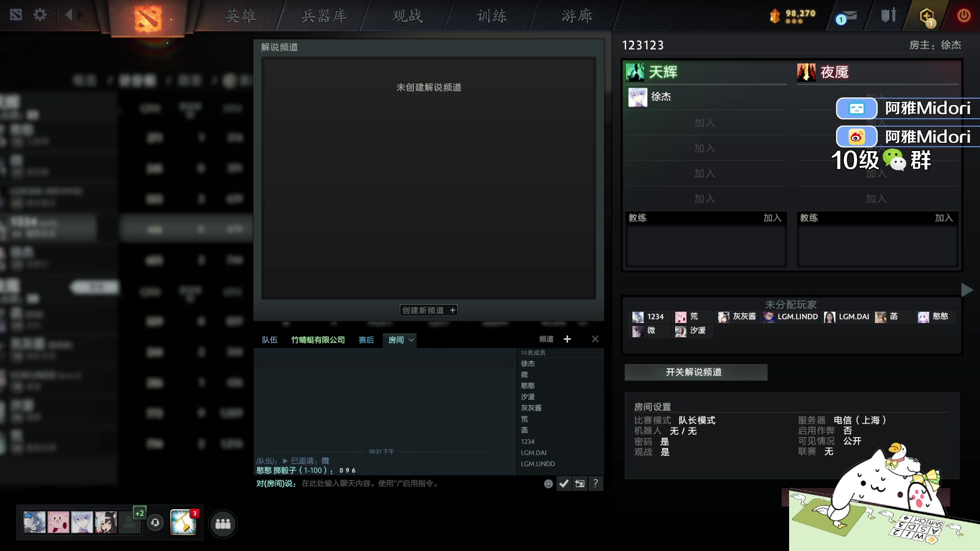Click 徐杰 avatar in Radiant slot
Screen dimensions: 980x551
(638, 97)
